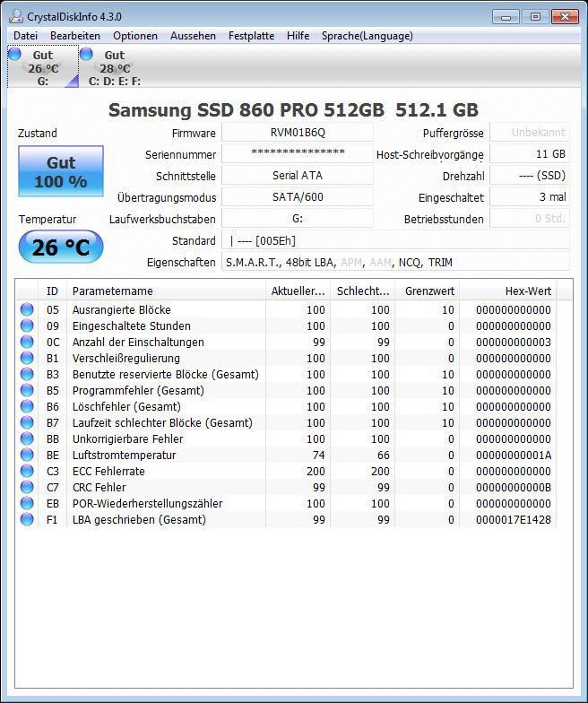Open the Festplatte menu

[251, 36]
